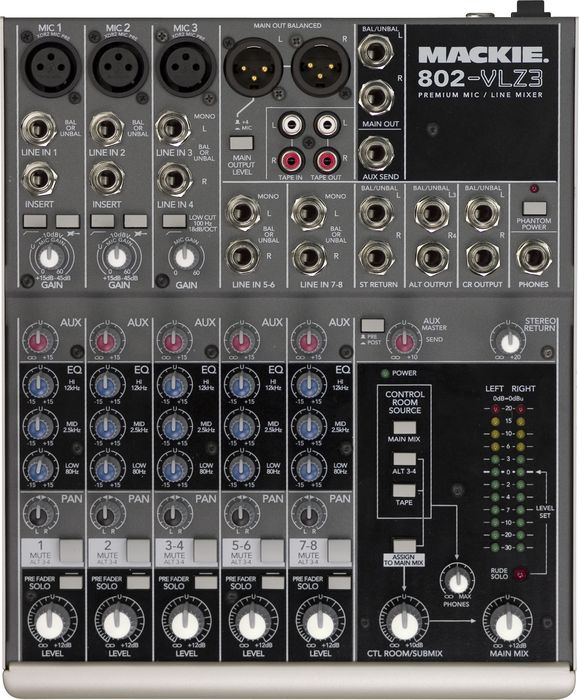Enable PRE FADER SOLO on channel 3-4
The image size is (579, 700).
(206, 582)
